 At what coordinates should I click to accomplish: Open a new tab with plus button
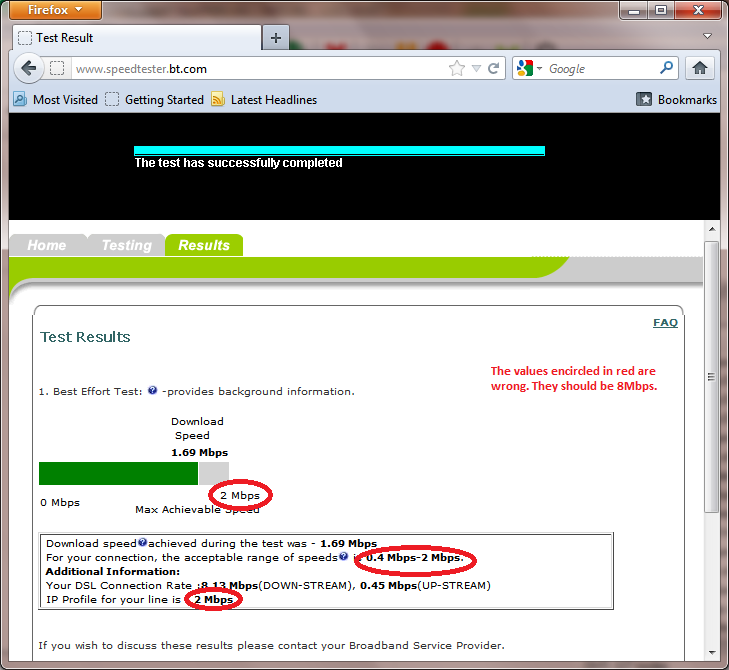(276, 38)
